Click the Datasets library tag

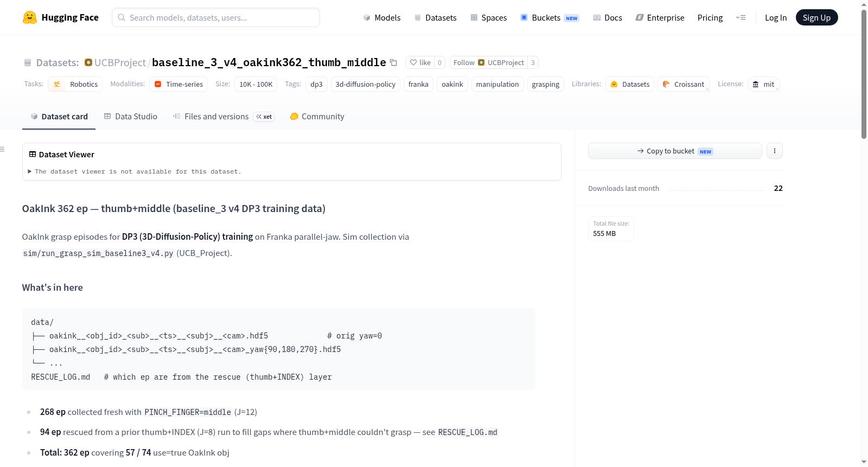click(630, 84)
